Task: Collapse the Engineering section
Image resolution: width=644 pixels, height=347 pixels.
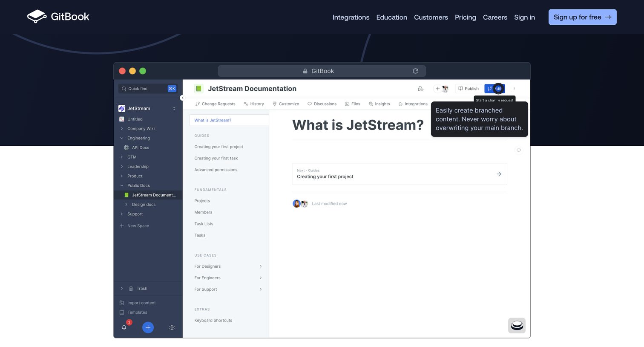Action: coord(122,138)
